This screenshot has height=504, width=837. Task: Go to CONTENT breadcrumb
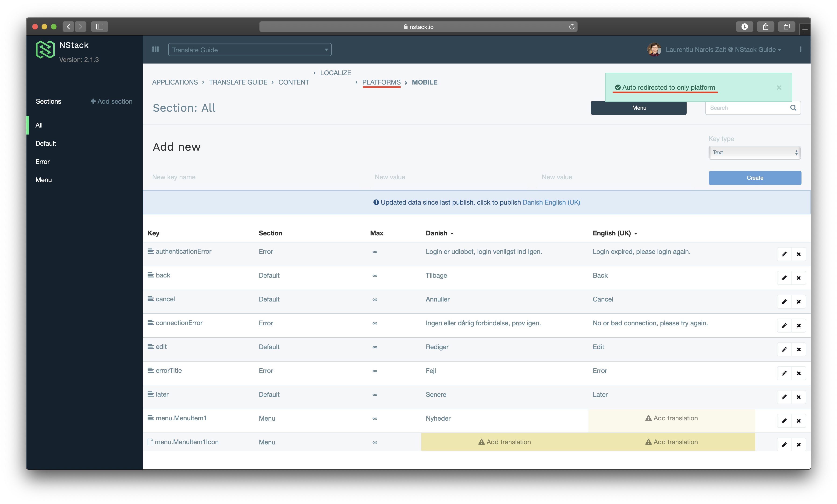pos(294,82)
